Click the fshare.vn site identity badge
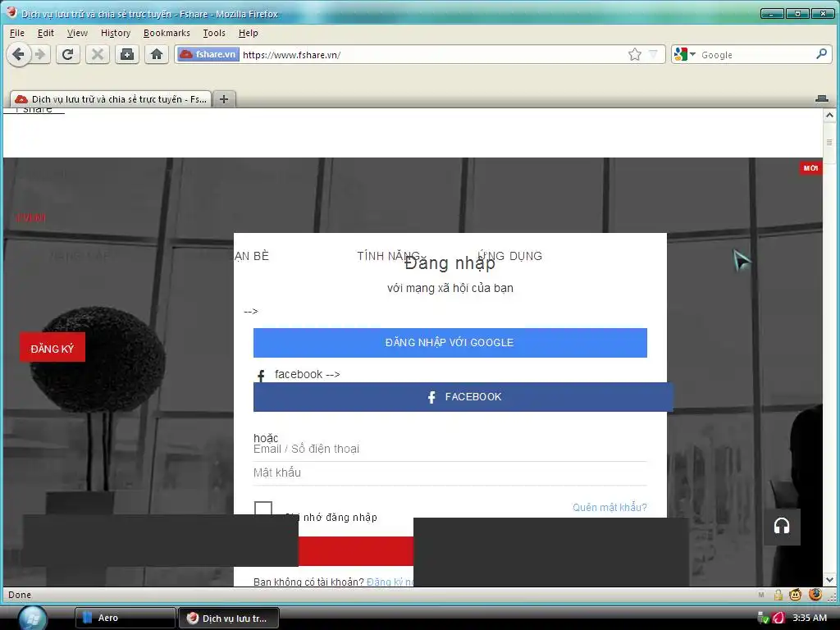Viewport: 840px width, 630px height. pos(208,55)
